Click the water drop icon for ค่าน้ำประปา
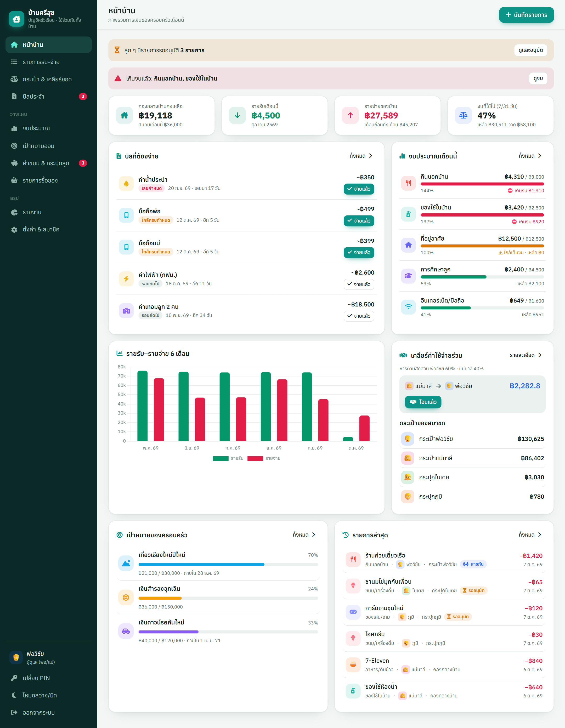This screenshot has height=728, width=565. pos(126,183)
